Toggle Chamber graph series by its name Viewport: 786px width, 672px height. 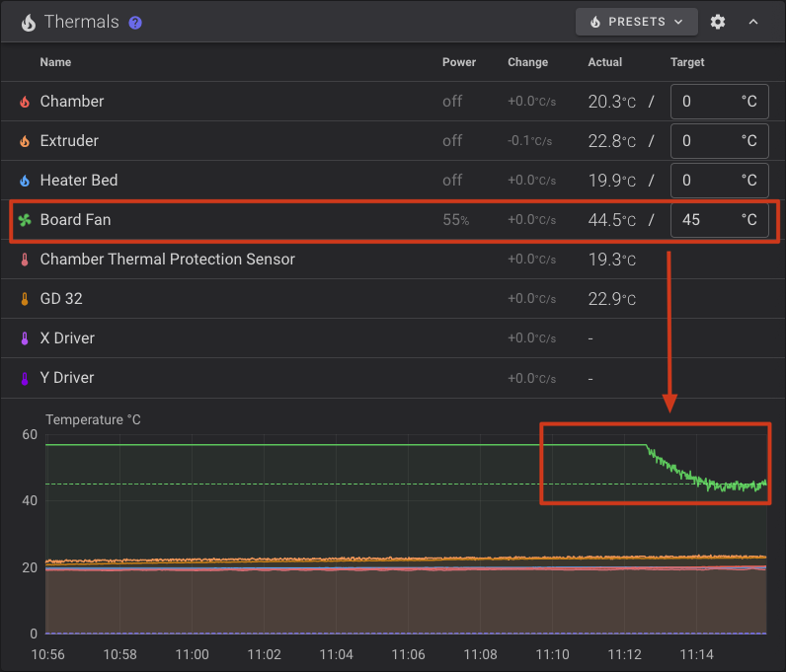click(x=72, y=102)
